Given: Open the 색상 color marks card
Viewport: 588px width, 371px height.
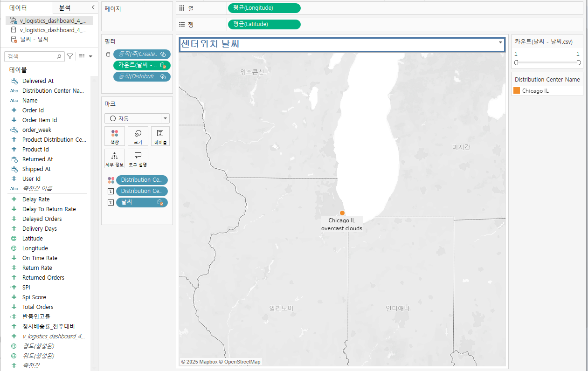Looking at the screenshot, I should (x=115, y=136).
